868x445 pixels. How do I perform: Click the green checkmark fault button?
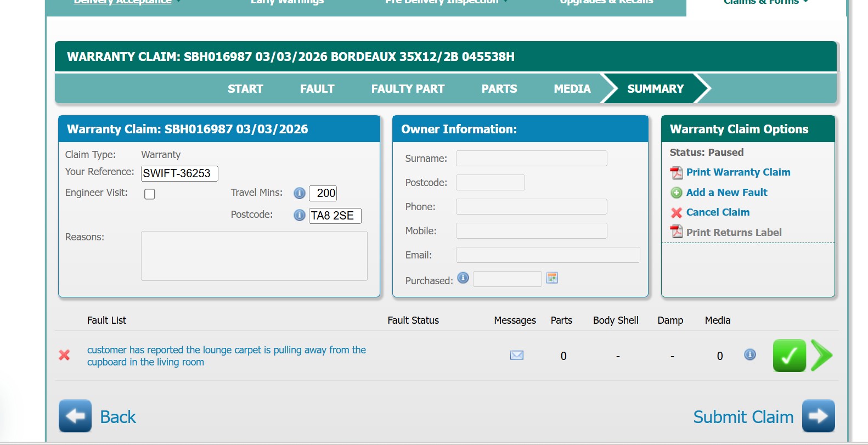click(789, 356)
